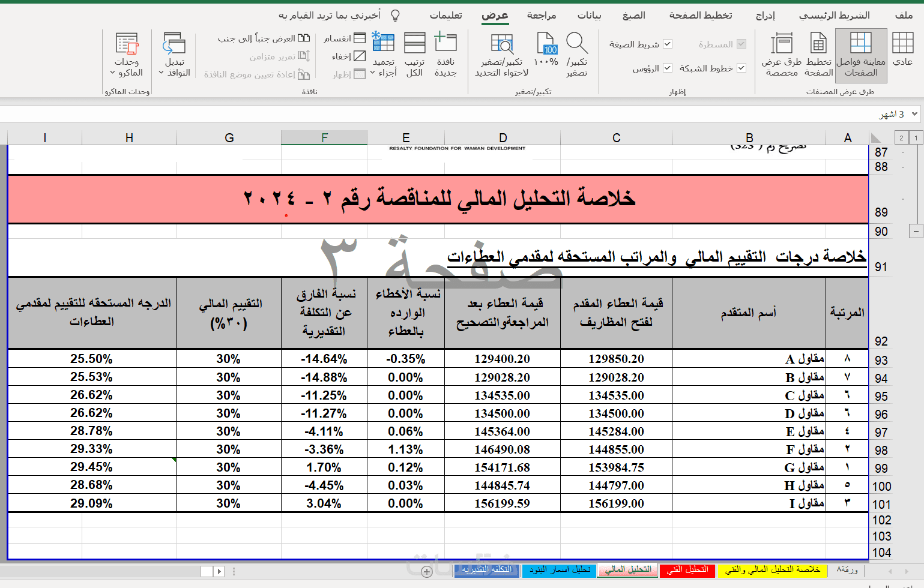Open the Insert (إدراج) tab
The image size is (924, 588).
coord(765,16)
